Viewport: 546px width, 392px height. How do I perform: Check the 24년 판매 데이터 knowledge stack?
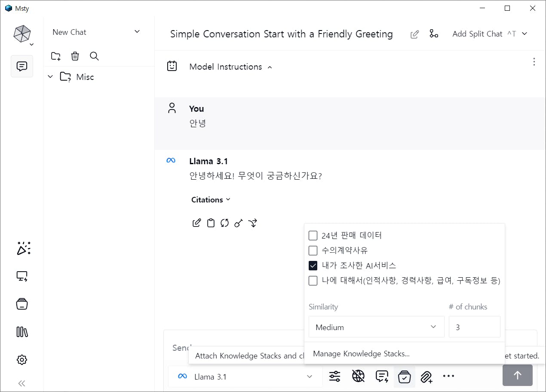point(313,236)
